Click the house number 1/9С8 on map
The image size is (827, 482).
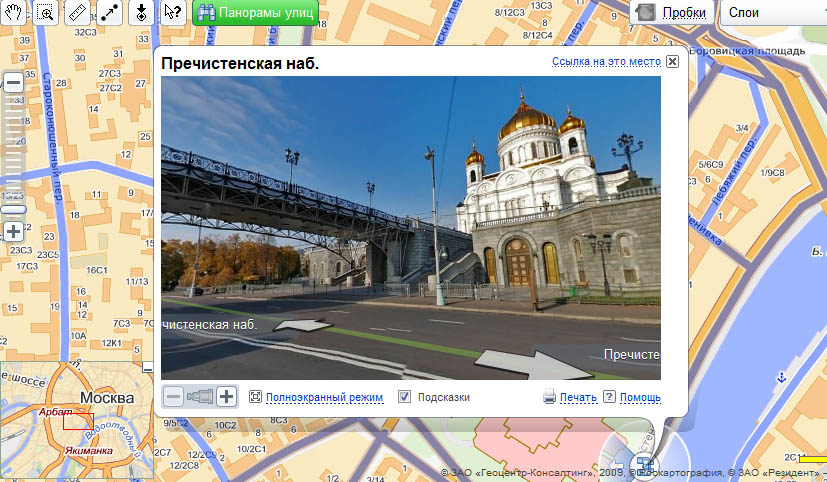click(773, 172)
